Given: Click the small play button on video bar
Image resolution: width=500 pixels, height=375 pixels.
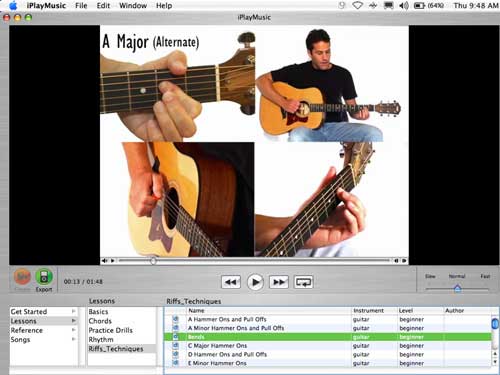Looking at the screenshot, I should pyautogui.click(x=113, y=261).
